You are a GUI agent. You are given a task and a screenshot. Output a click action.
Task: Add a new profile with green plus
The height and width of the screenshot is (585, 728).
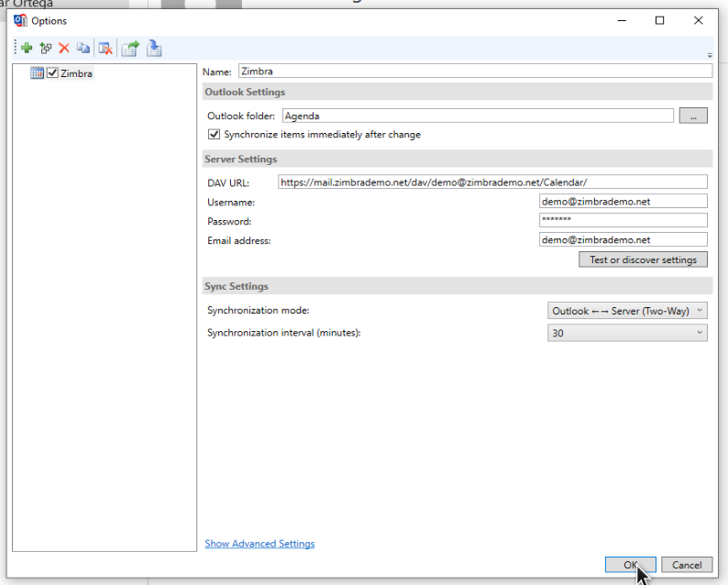(27, 48)
